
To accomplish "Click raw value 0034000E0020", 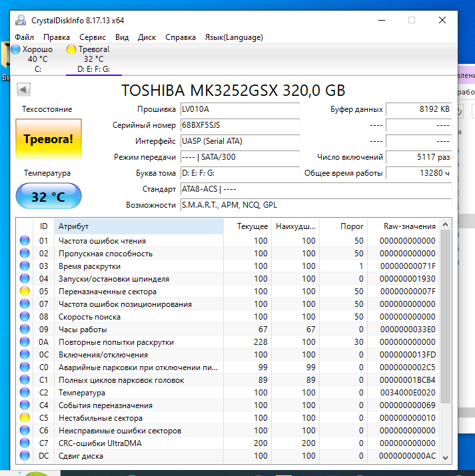I will (408, 393).
